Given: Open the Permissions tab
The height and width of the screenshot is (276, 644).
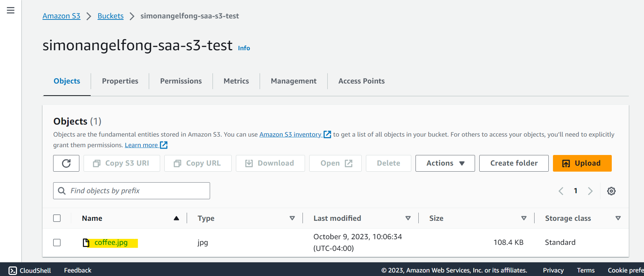Looking at the screenshot, I should [181, 81].
